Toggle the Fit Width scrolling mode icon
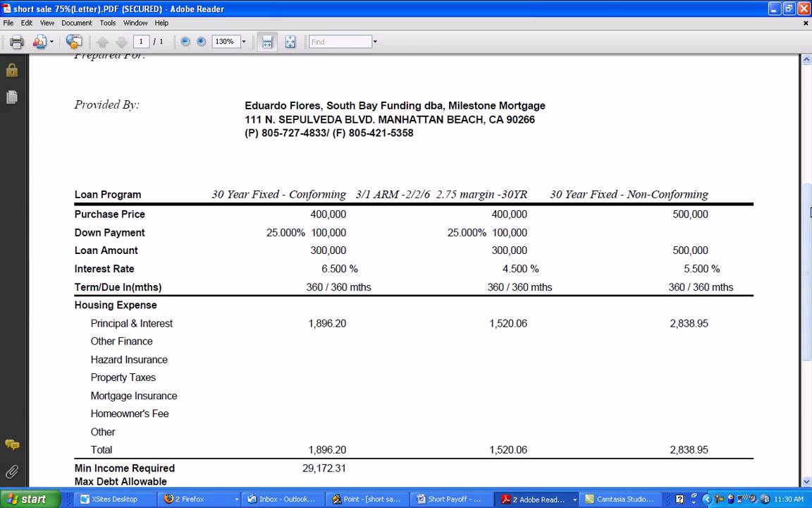 (267, 42)
